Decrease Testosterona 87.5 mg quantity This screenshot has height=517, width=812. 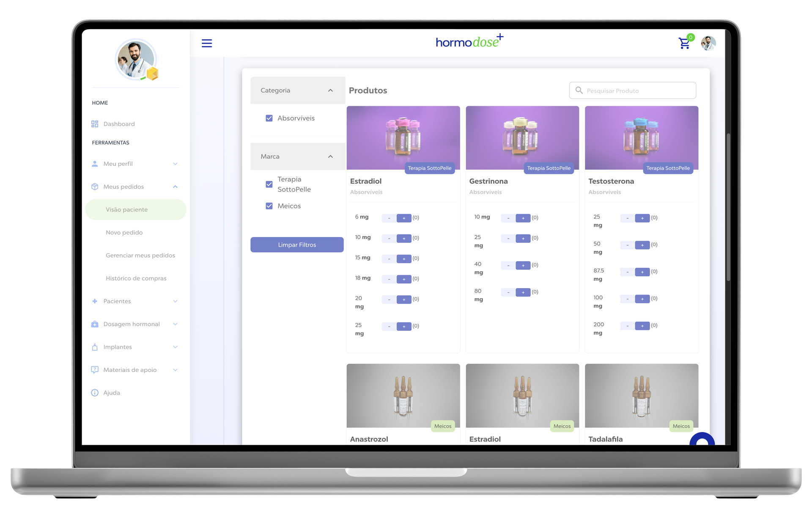(x=628, y=272)
